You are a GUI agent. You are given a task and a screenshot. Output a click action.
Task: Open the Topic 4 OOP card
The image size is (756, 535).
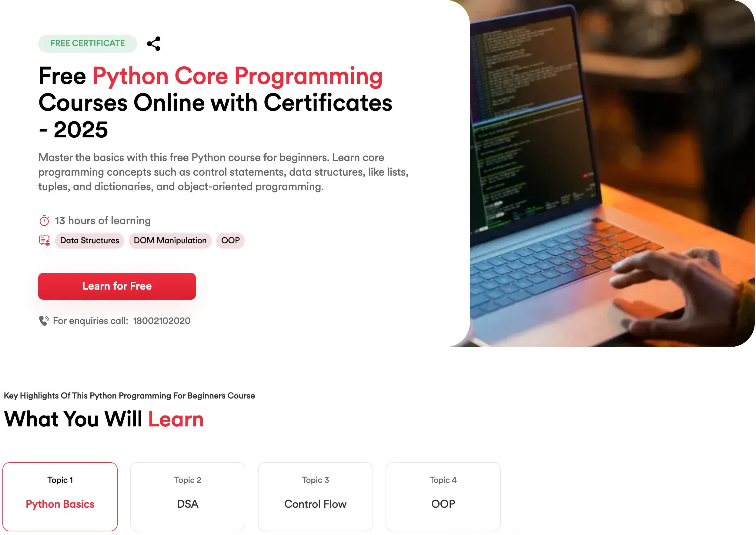443,496
